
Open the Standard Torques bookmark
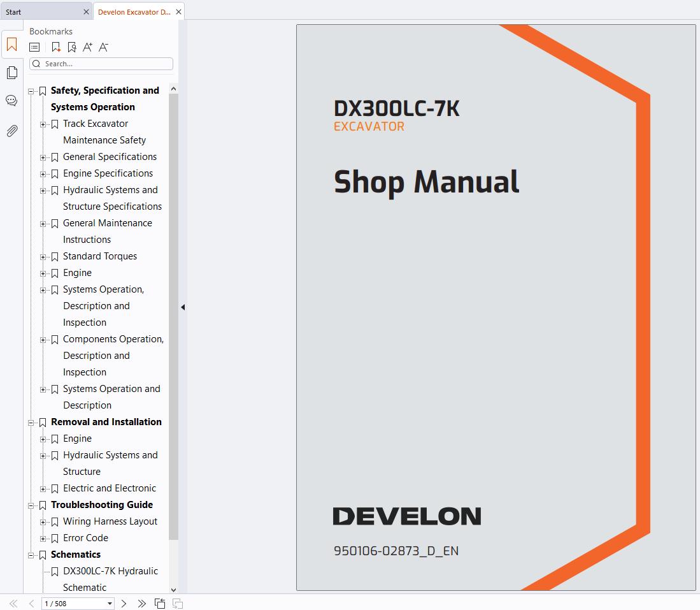100,256
